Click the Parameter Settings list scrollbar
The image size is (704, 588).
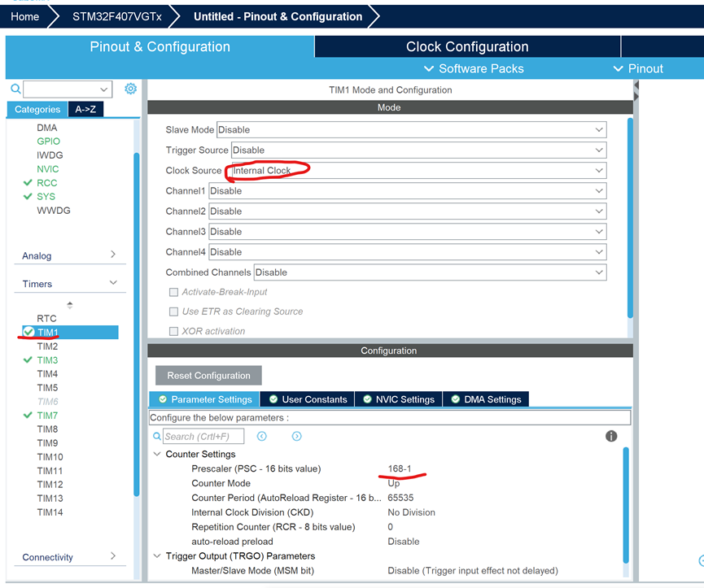[x=625, y=505]
